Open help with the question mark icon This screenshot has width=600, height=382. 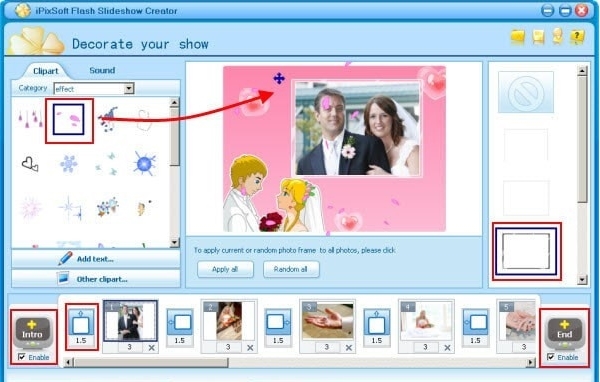tap(577, 37)
